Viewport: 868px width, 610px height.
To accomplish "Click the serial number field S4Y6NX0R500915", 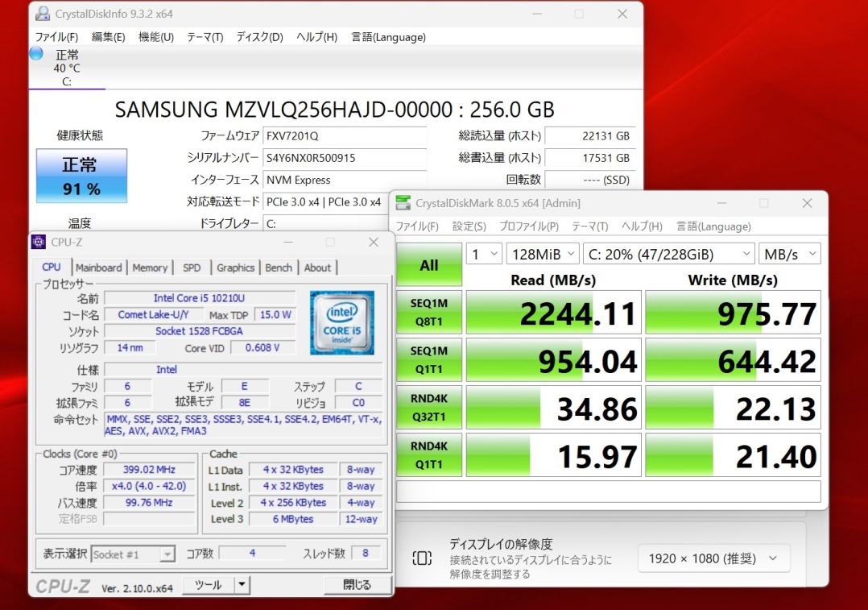I will (345, 158).
